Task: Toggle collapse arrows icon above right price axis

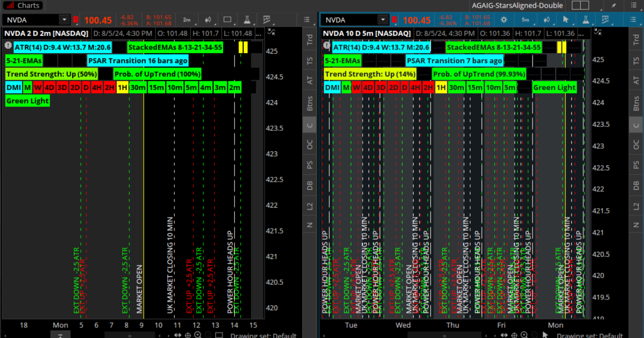Action: pos(598,32)
